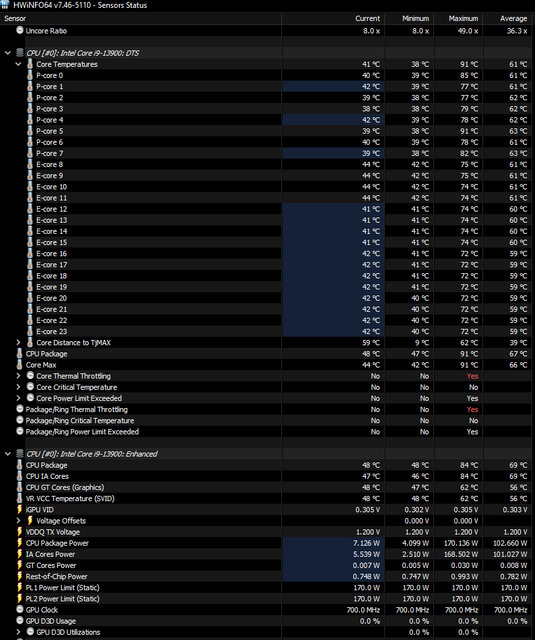Select the P-core 7 row label
The width and height of the screenshot is (535, 640).
pyautogui.click(x=49, y=153)
